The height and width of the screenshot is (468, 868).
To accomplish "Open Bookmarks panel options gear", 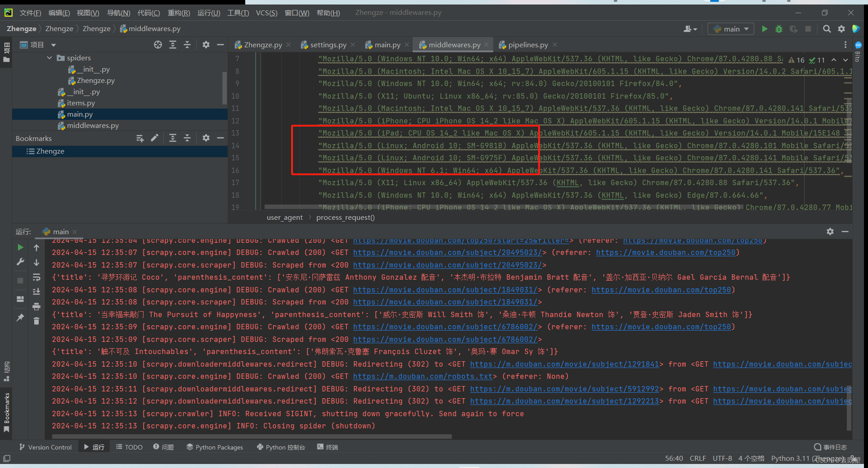I will (206, 138).
